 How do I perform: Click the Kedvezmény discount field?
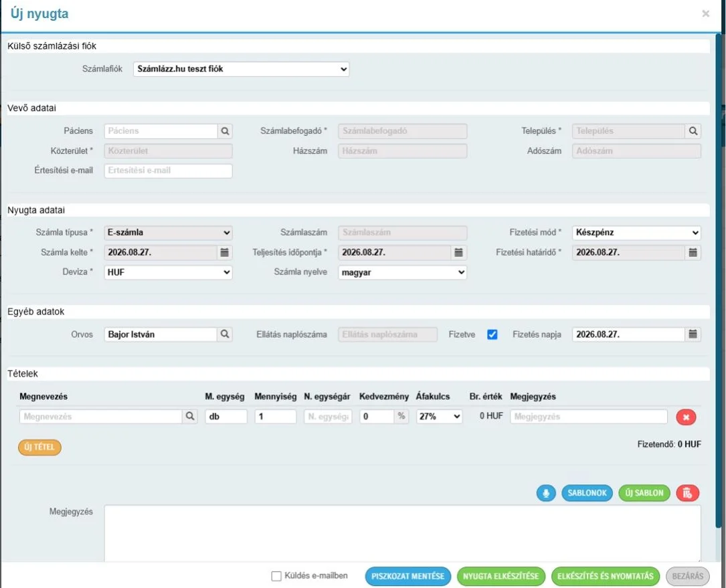coord(377,416)
